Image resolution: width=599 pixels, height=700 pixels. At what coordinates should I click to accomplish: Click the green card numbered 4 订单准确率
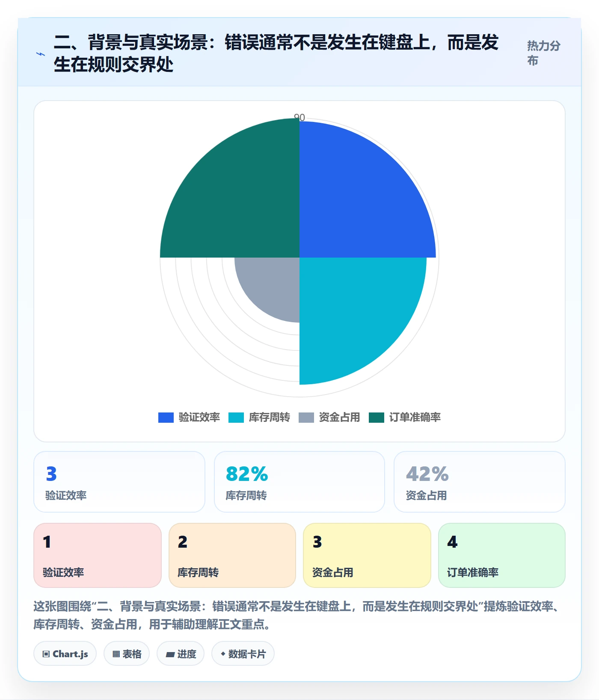point(502,555)
